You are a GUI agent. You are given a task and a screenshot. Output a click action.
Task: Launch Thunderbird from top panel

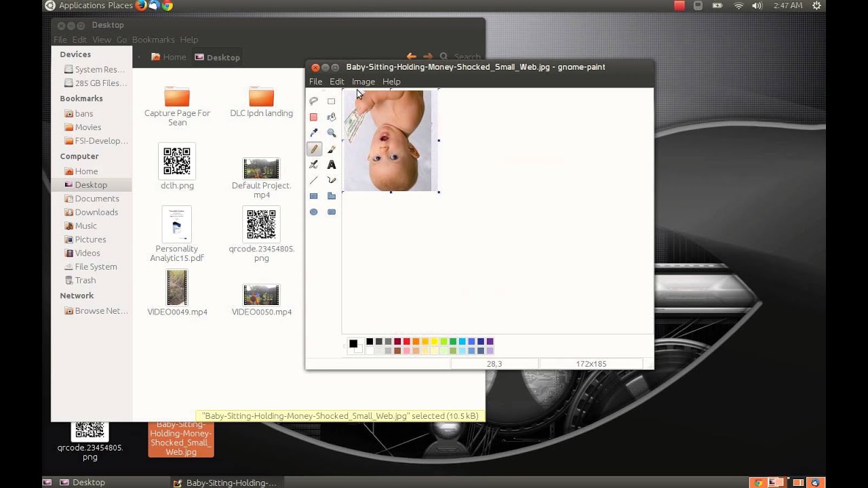pos(154,5)
